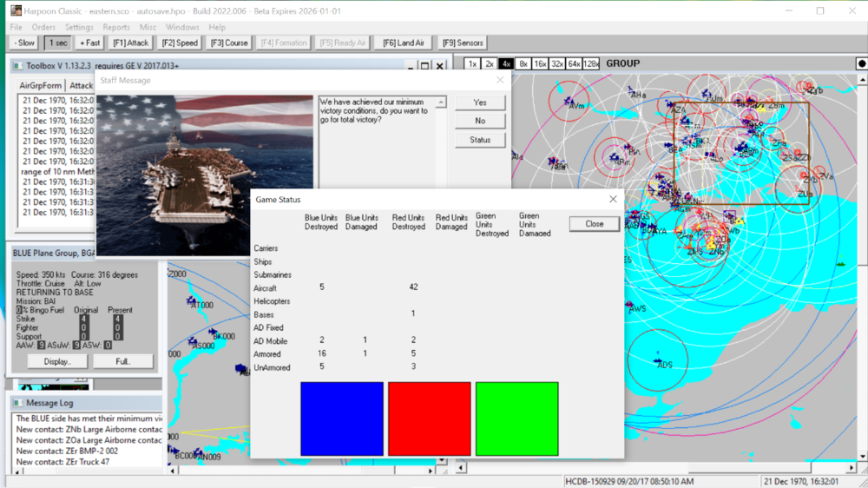Open the Orders menu

pos(43,27)
